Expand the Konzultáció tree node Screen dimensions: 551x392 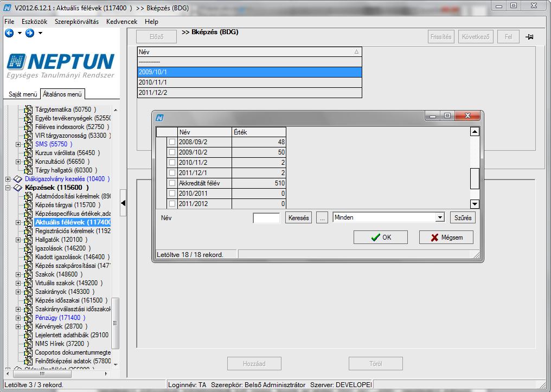[18, 162]
